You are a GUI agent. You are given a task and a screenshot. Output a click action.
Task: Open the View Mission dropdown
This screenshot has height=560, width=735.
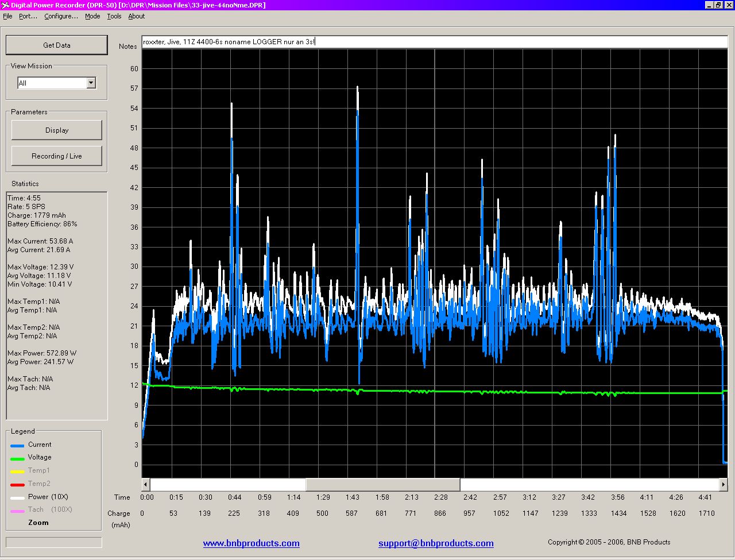tap(91, 83)
